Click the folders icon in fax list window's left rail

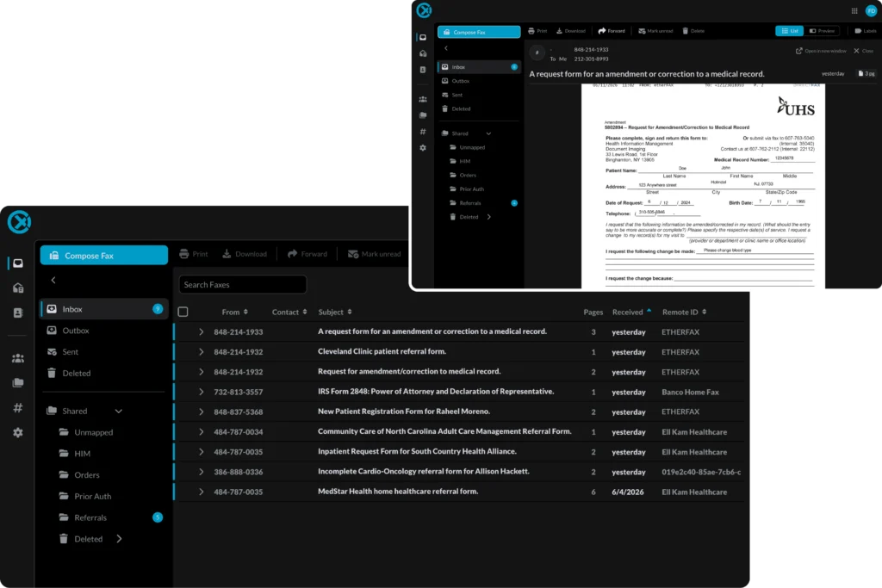pyautogui.click(x=18, y=383)
